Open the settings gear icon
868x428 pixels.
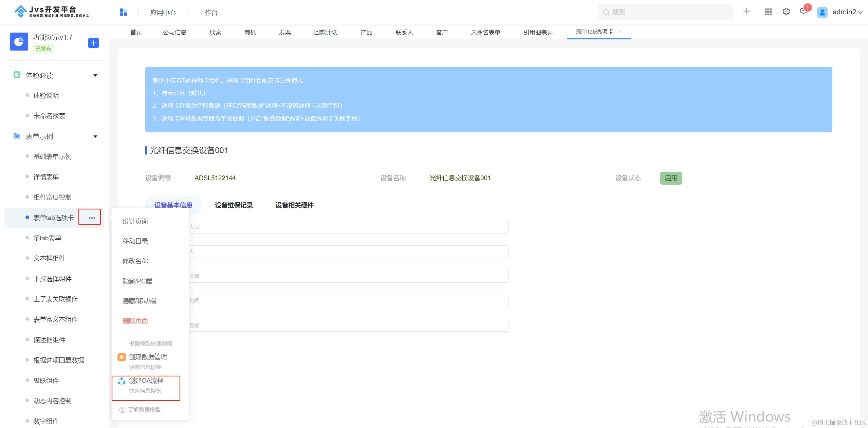[786, 12]
